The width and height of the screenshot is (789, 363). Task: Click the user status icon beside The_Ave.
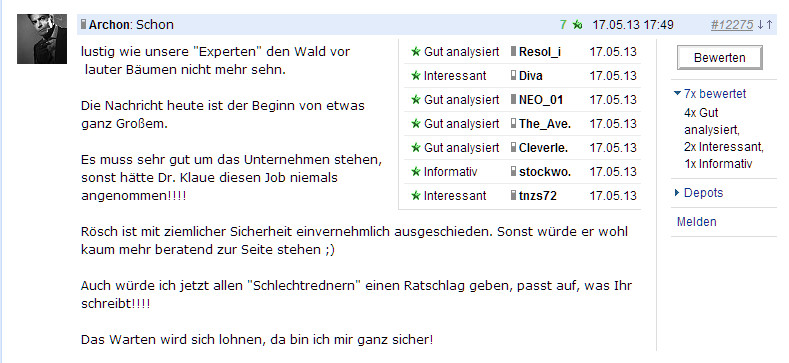coord(513,123)
